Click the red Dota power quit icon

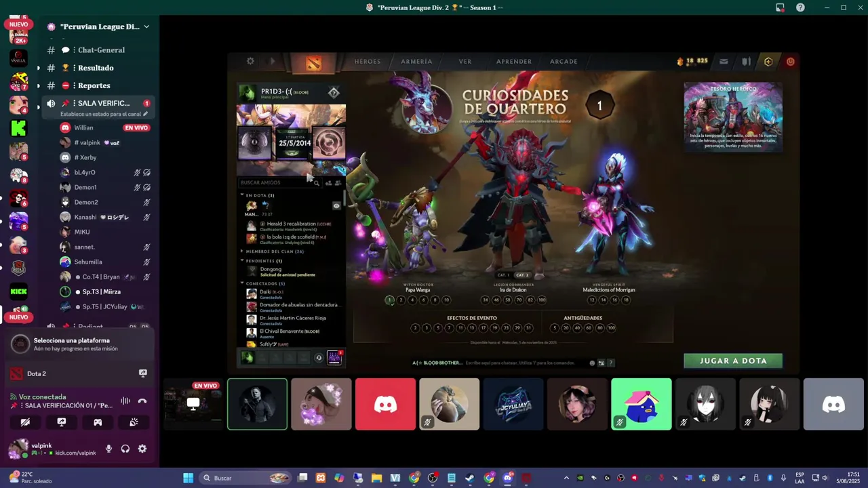[x=790, y=61]
